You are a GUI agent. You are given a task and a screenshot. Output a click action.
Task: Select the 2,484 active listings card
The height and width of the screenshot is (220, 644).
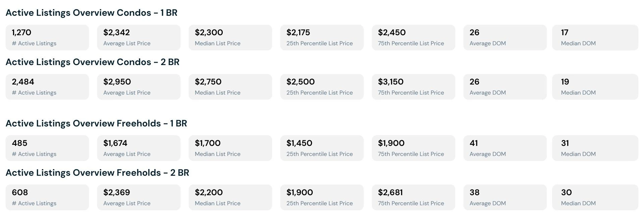47,87
